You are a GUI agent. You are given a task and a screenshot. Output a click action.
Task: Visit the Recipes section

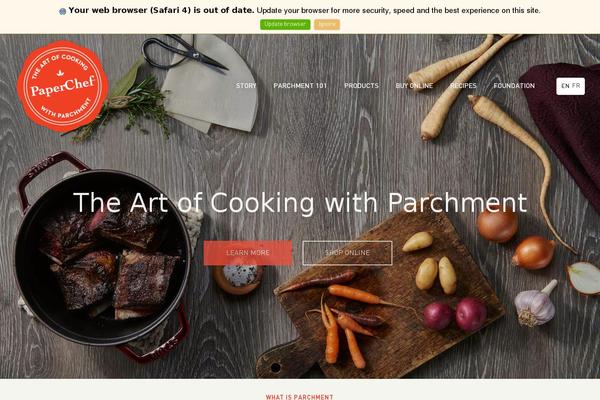click(x=463, y=86)
